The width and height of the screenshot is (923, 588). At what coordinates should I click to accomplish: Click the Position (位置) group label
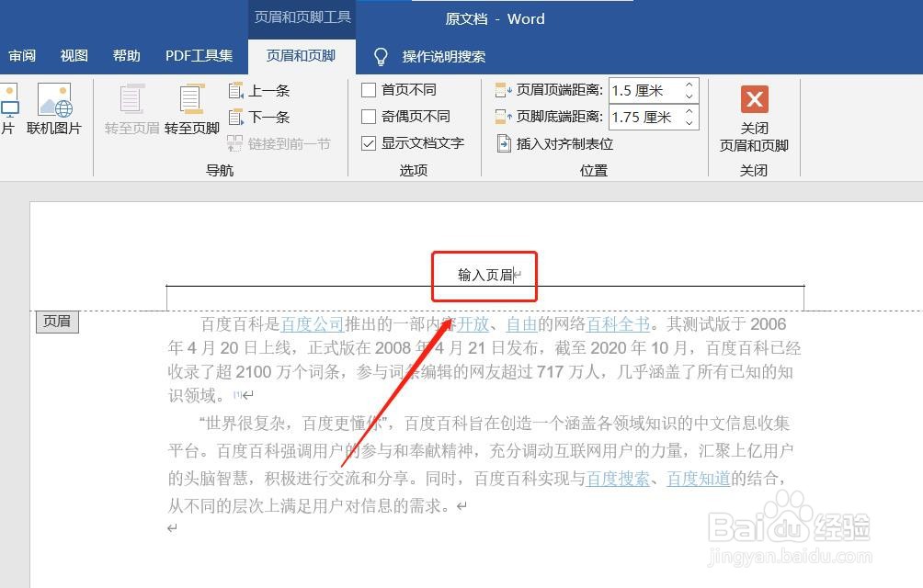(593, 171)
